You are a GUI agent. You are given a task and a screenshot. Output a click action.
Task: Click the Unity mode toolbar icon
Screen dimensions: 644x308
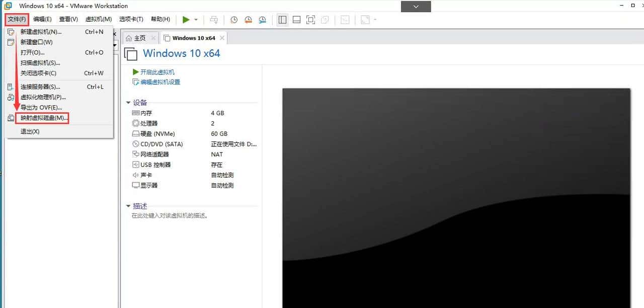pyautogui.click(x=325, y=20)
